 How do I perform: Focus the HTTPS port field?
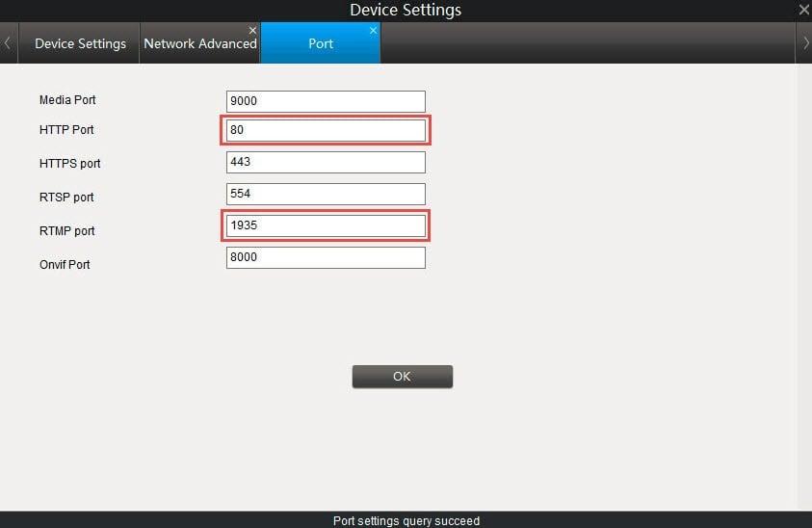tap(326, 162)
